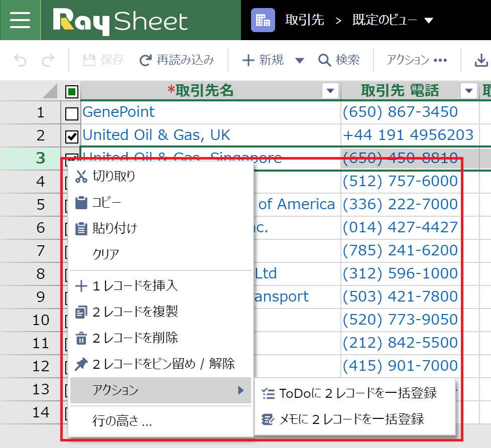Select メモに 2 レコードを一括登録

click(x=355, y=419)
